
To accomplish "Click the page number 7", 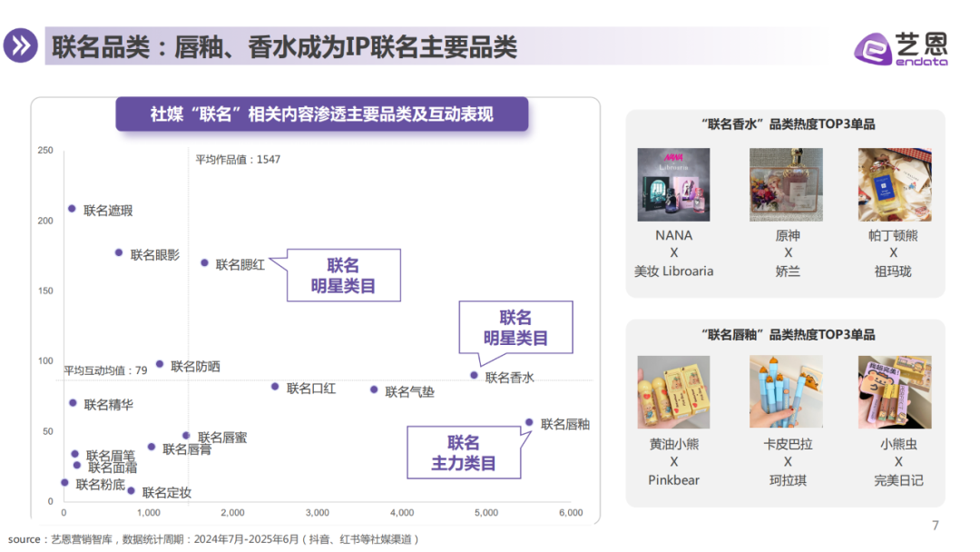I will click(935, 525).
